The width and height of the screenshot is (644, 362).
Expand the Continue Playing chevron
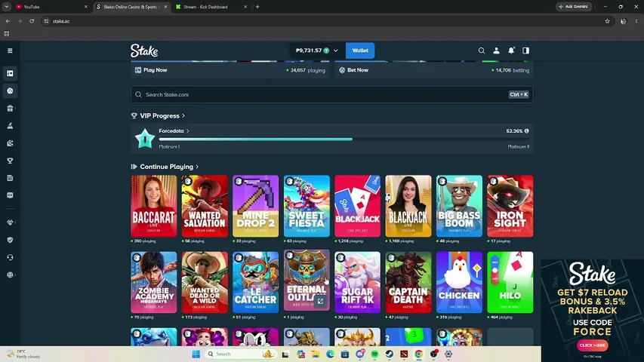pos(197,167)
